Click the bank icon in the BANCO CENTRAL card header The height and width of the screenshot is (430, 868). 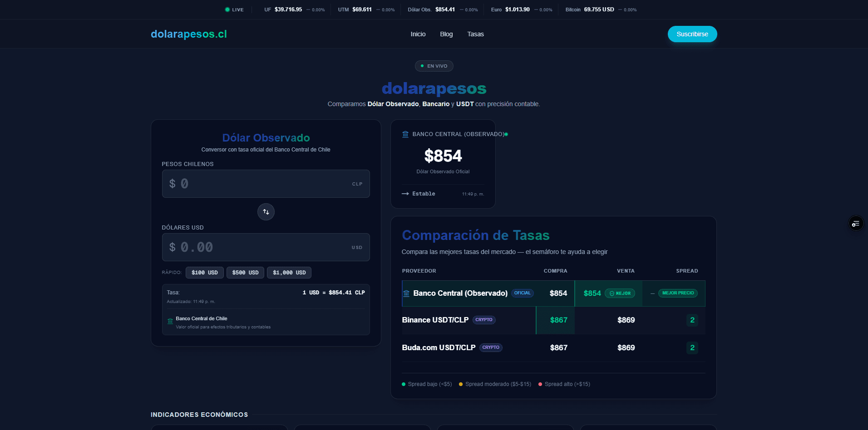tap(405, 134)
